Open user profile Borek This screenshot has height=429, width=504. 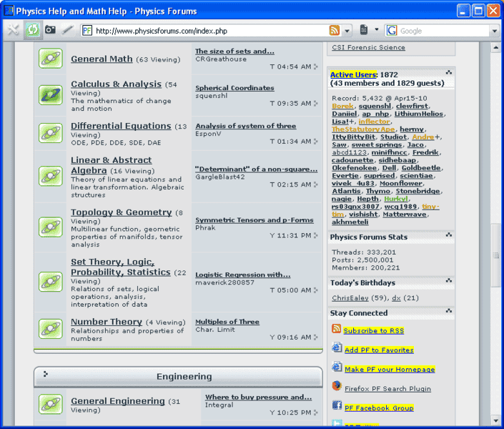click(x=342, y=106)
